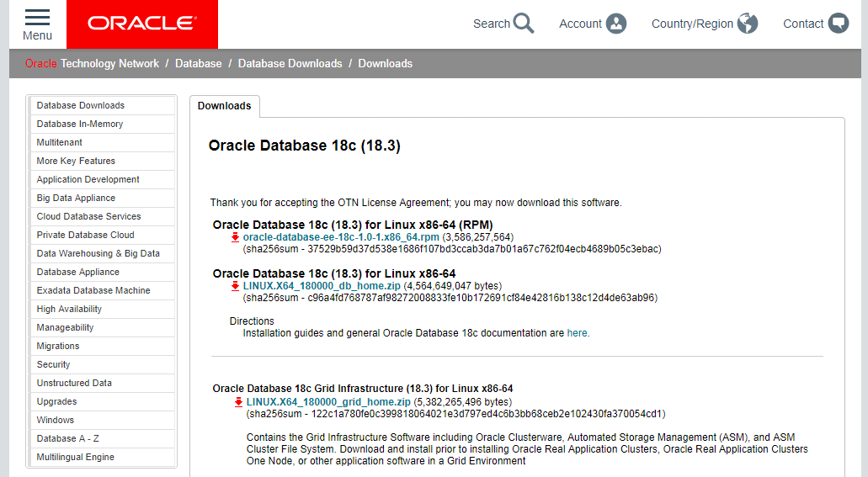The height and width of the screenshot is (477, 868).
Task: Select the Downloads tab
Action: click(x=224, y=106)
